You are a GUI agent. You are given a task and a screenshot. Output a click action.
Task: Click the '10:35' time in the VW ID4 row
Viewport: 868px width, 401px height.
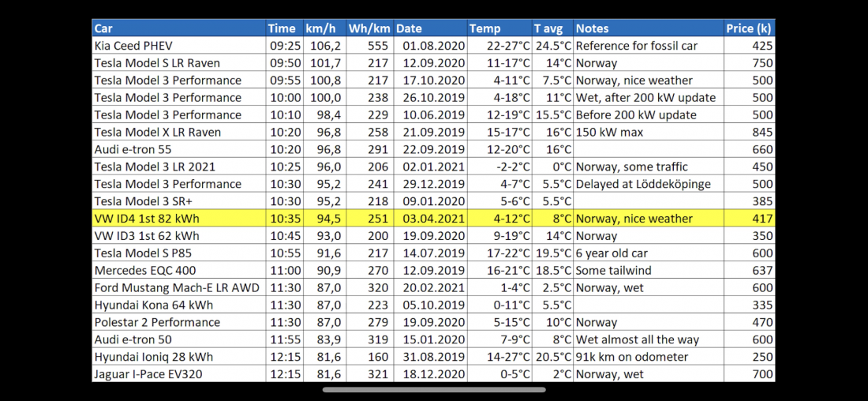(x=285, y=219)
